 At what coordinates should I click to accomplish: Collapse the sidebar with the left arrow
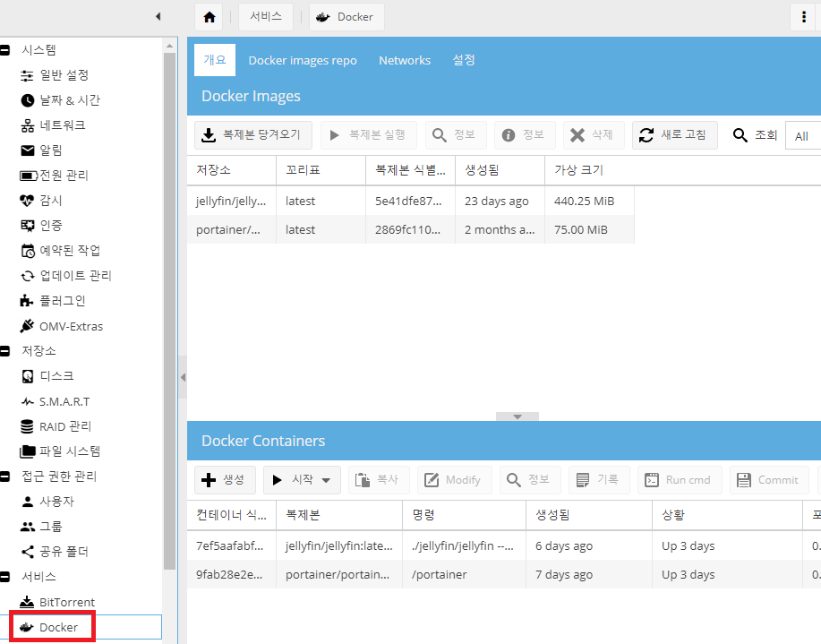158,17
